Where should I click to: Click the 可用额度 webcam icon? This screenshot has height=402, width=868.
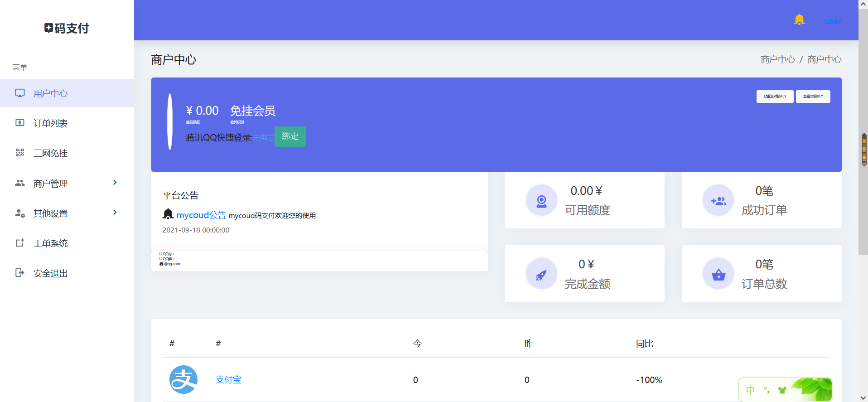click(541, 200)
